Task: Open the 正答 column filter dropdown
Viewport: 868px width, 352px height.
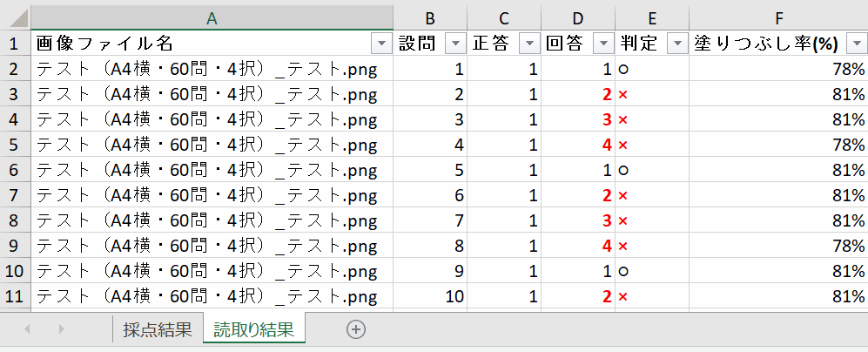Action: (528, 44)
